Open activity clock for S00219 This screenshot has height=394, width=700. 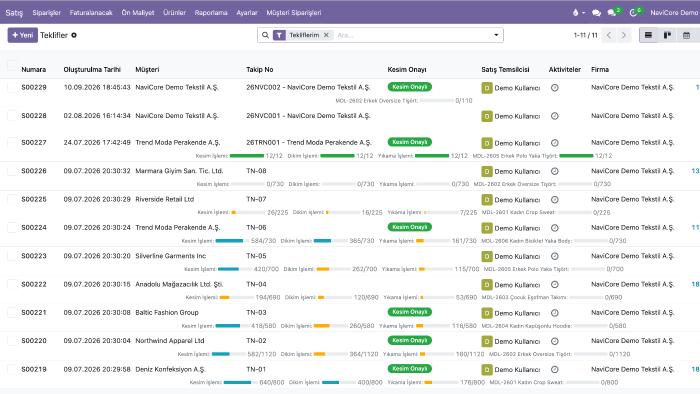click(x=554, y=369)
